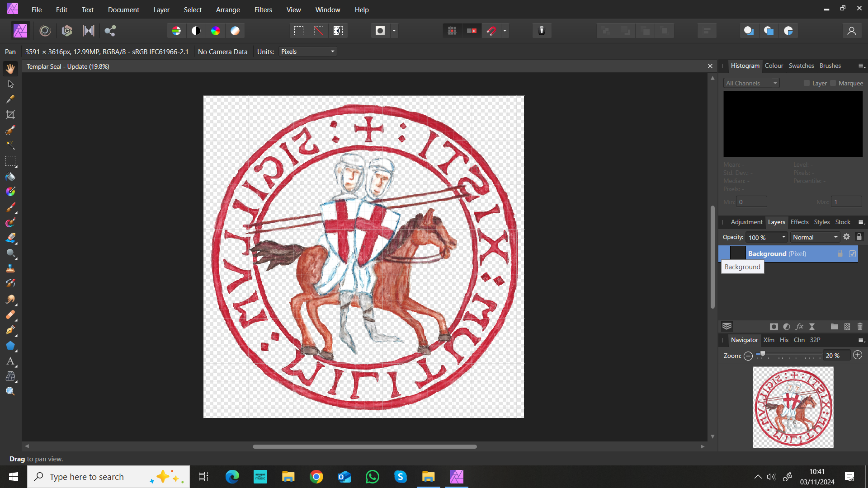
Task: Open the snapping options arrow
Action: click(x=505, y=31)
